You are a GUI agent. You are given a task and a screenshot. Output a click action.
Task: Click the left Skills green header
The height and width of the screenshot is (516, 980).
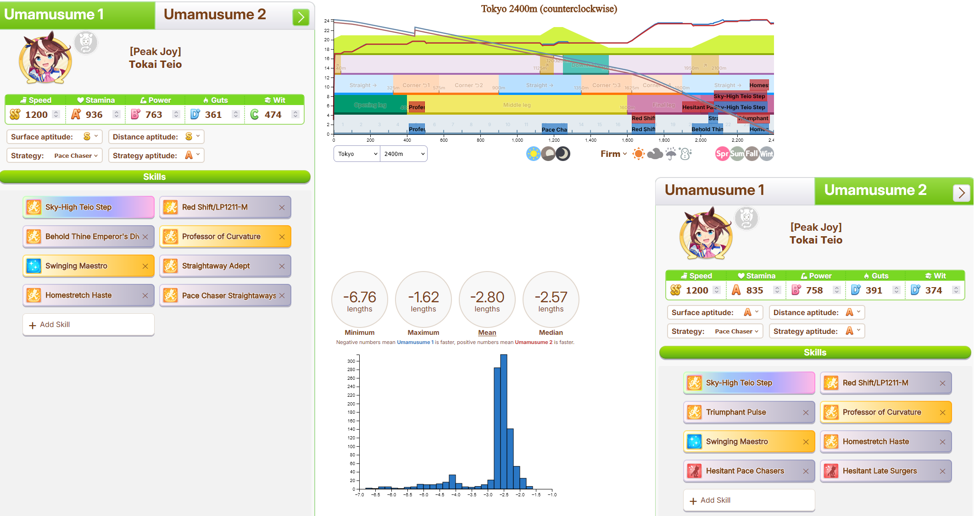(x=155, y=177)
